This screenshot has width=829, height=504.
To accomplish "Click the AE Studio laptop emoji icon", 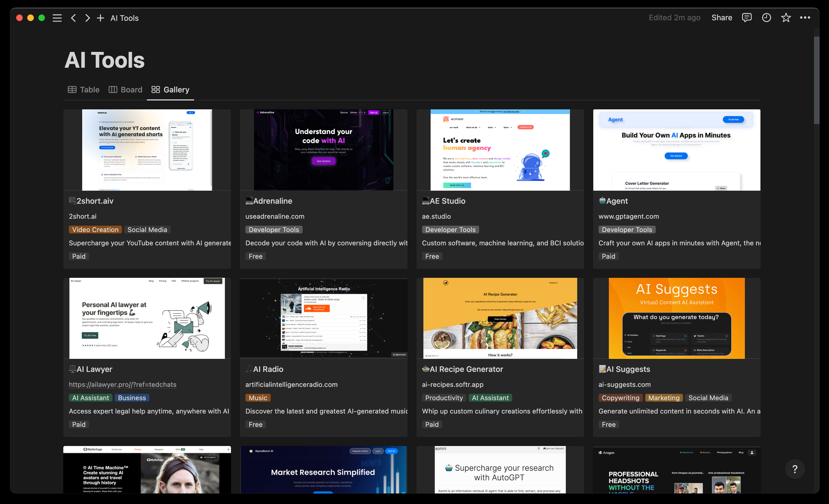I will click(x=426, y=201).
